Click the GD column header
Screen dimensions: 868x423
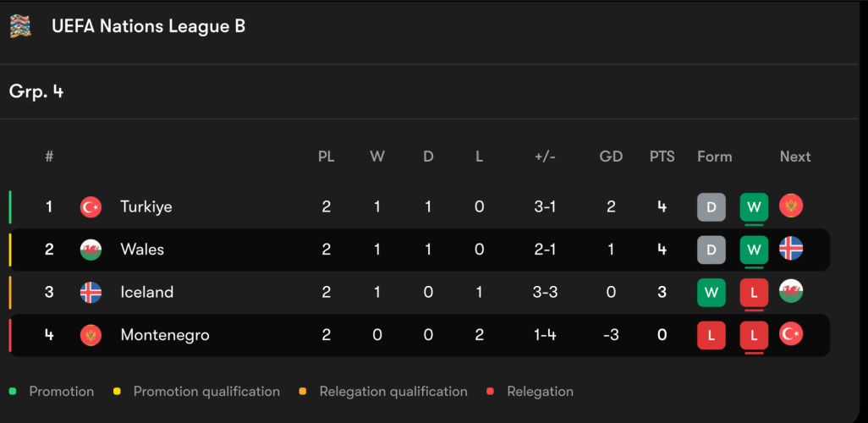(611, 157)
